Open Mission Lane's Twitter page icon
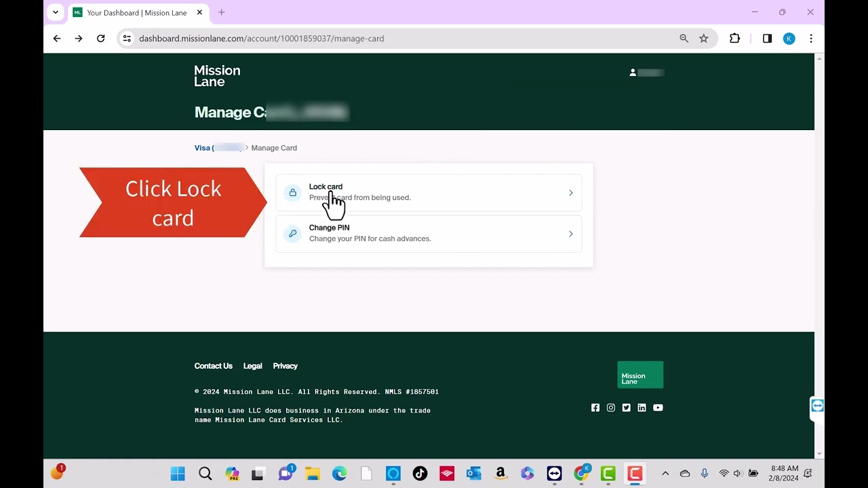This screenshot has width=868, height=488. click(627, 407)
